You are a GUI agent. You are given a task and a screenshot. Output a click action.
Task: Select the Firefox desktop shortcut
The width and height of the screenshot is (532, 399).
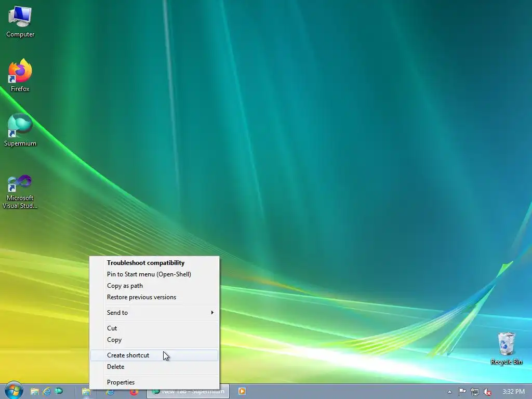tap(20, 75)
